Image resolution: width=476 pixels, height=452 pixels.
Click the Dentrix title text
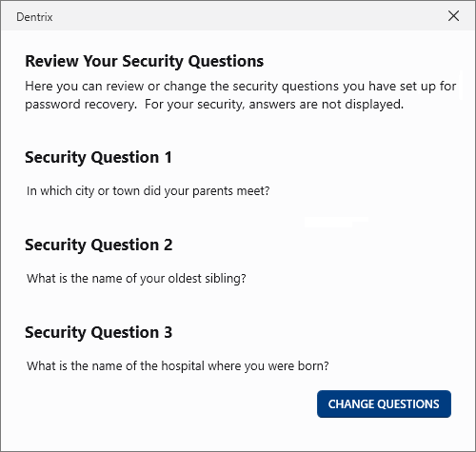[x=34, y=17]
